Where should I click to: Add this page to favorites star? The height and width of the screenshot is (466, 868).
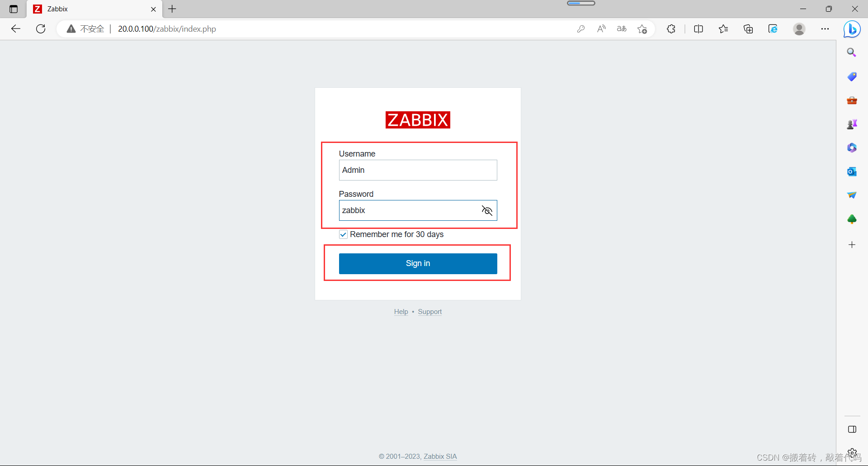(642, 29)
